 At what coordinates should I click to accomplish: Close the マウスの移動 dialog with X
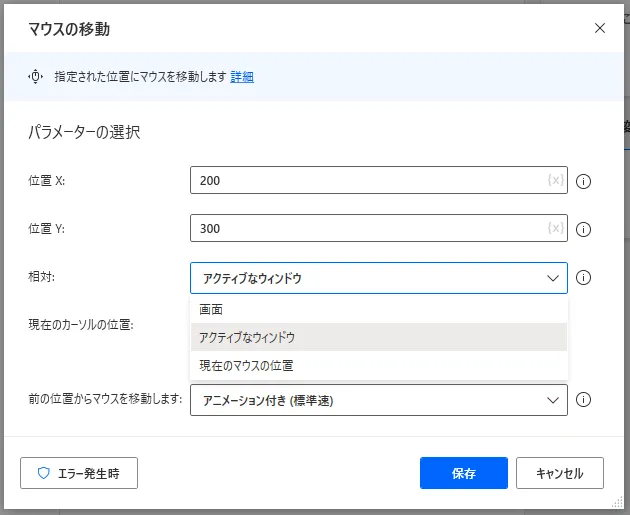coord(600,28)
